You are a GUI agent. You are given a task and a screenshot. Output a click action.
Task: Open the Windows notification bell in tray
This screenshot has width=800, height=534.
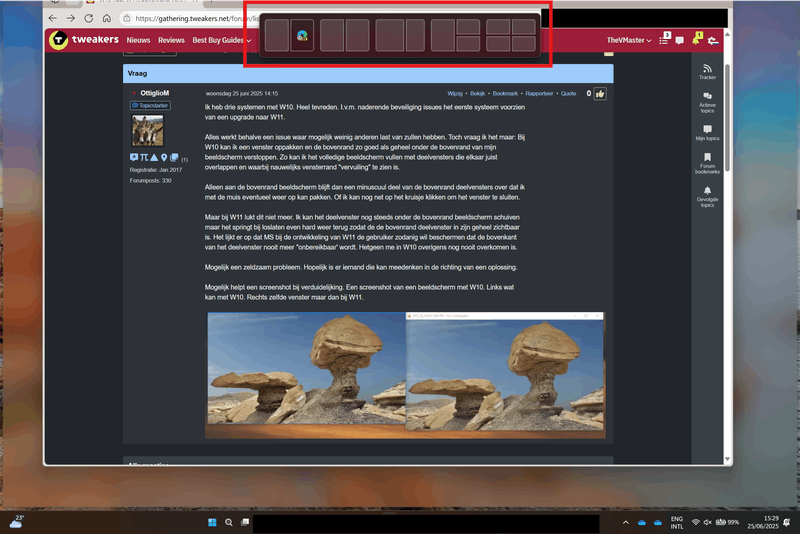(x=787, y=522)
